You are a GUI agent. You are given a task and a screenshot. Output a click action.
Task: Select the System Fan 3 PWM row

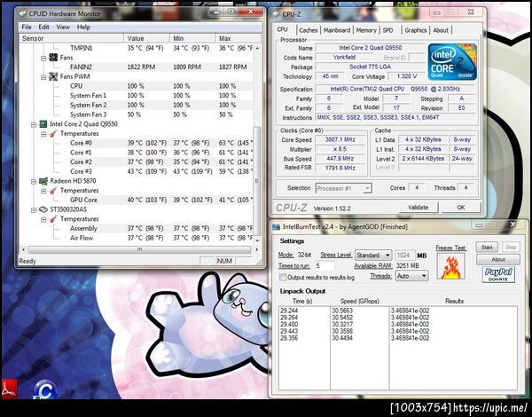pyautogui.click(x=136, y=114)
